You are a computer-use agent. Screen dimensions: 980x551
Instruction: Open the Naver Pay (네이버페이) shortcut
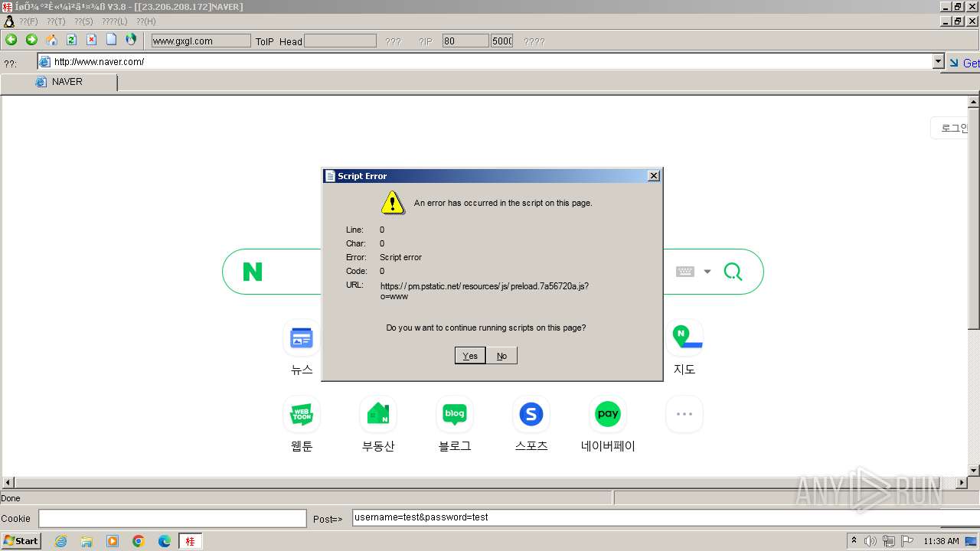[x=608, y=425]
